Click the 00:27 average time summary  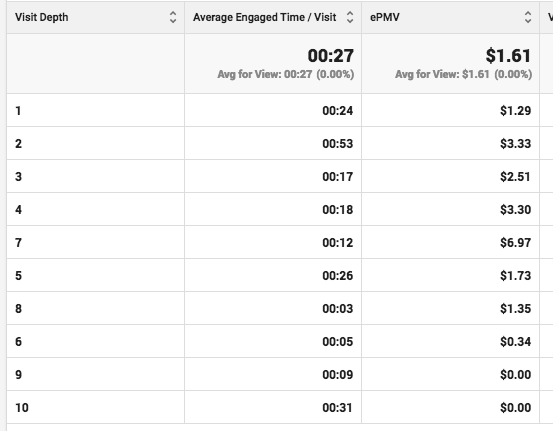pyautogui.click(x=330, y=55)
